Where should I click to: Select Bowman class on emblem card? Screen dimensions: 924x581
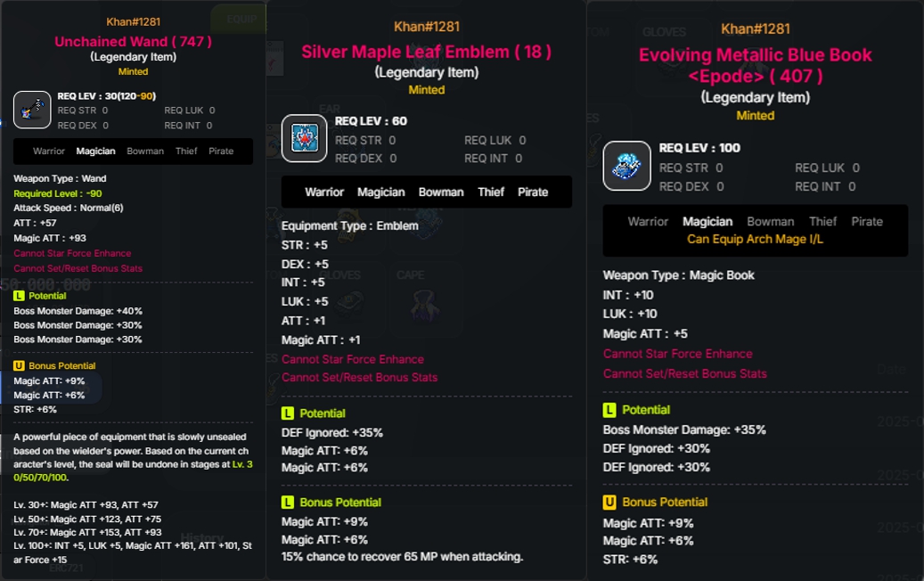point(441,192)
